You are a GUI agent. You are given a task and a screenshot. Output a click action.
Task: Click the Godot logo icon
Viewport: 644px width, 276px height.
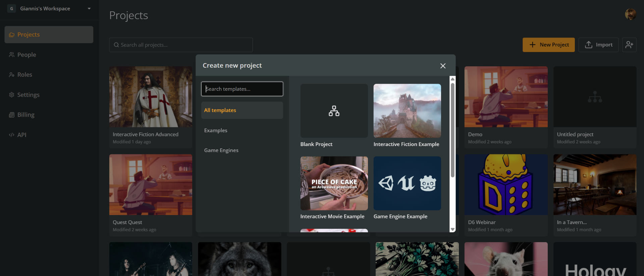point(428,183)
